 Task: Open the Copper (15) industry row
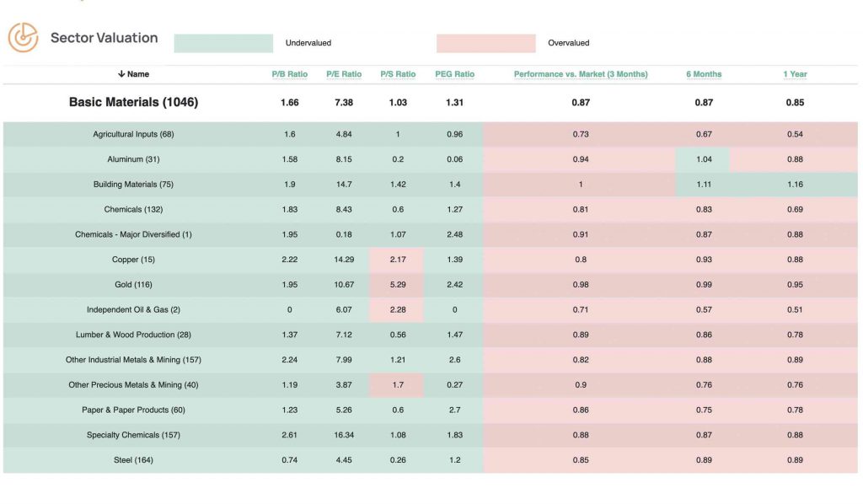click(135, 259)
